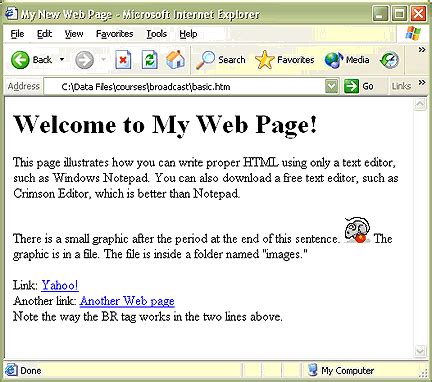The width and height of the screenshot is (432, 382).
Task: Click the Address label
Action: [x=24, y=86]
